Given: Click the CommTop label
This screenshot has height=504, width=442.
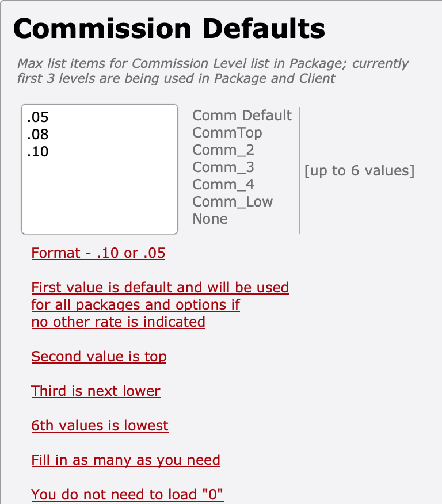Looking at the screenshot, I should (227, 133).
